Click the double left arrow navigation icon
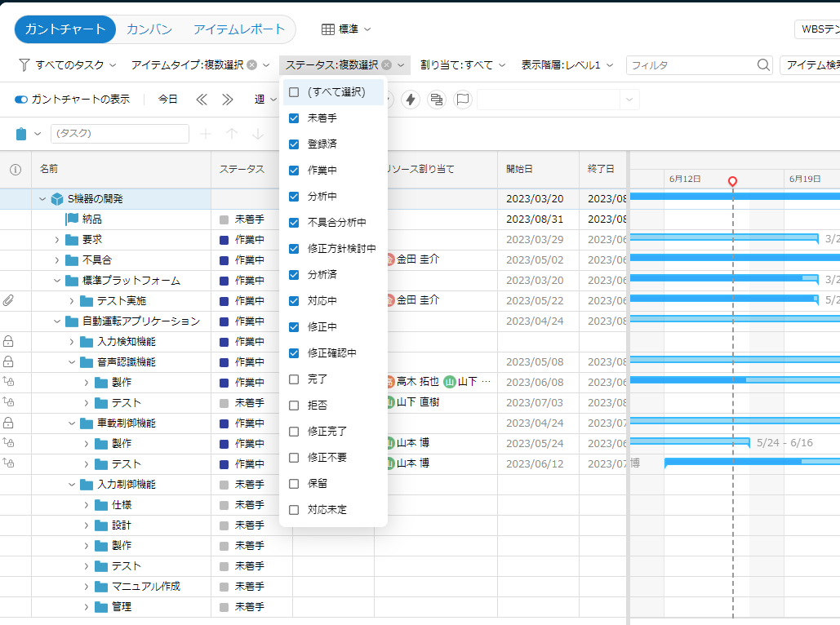This screenshot has width=840, height=625. coord(202,100)
